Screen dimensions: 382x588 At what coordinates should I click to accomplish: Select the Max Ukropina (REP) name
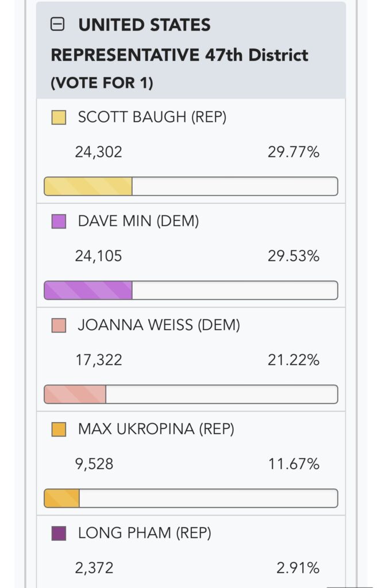pyautogui.click(x=156, y=428)
